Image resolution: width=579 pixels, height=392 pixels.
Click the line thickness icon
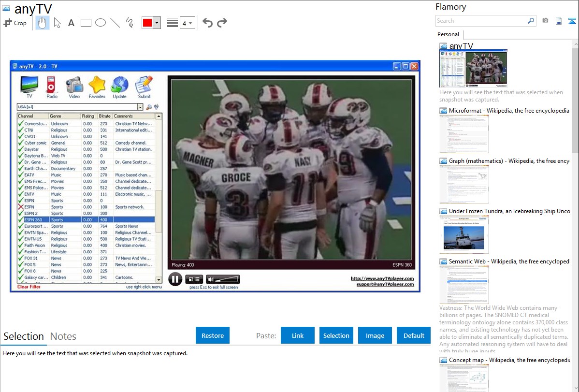tap(172, 23)
